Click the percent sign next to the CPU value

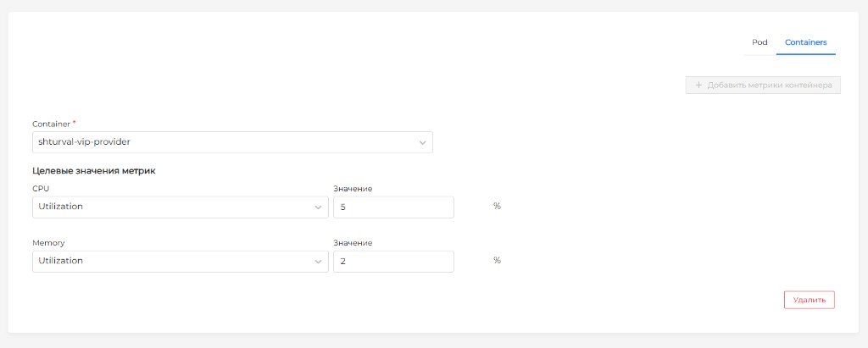point(497,207)
